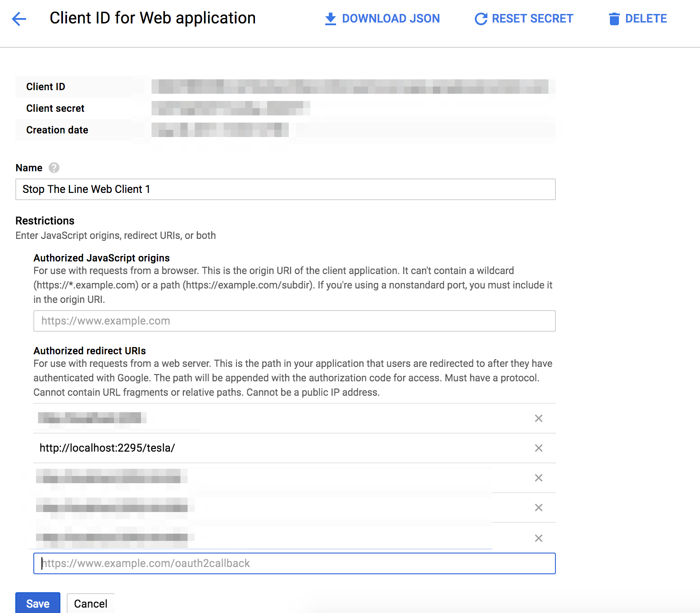Cancel the changes
Screen dimensions: 700x613
tap(91, 604)
